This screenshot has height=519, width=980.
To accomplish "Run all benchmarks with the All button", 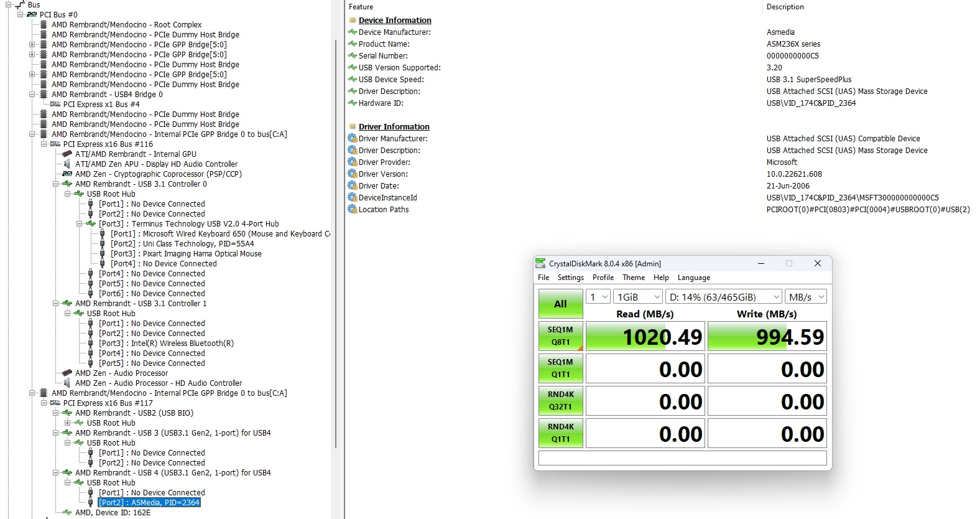I will (560, 304).
